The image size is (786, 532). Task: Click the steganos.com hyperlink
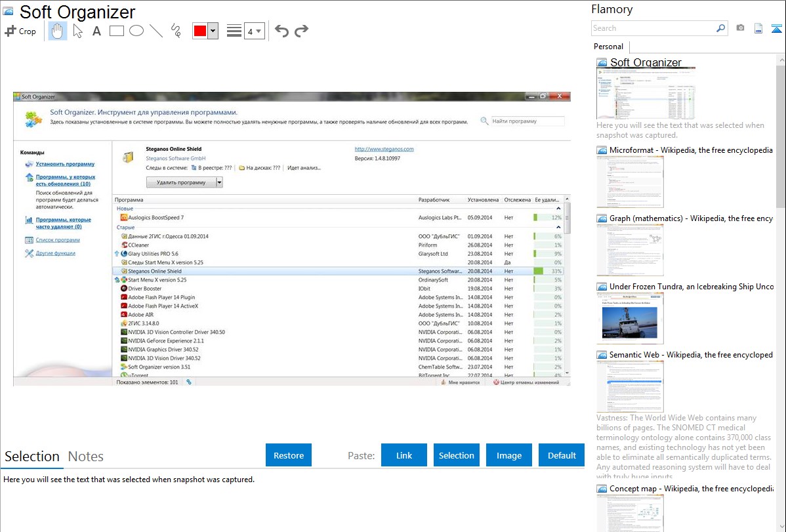coord(384,149)
